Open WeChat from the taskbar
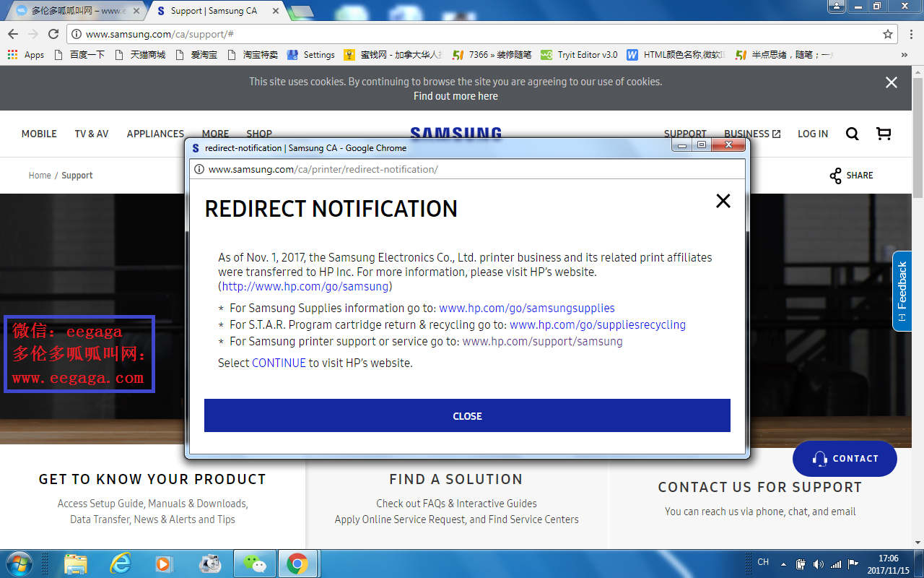 254,564
